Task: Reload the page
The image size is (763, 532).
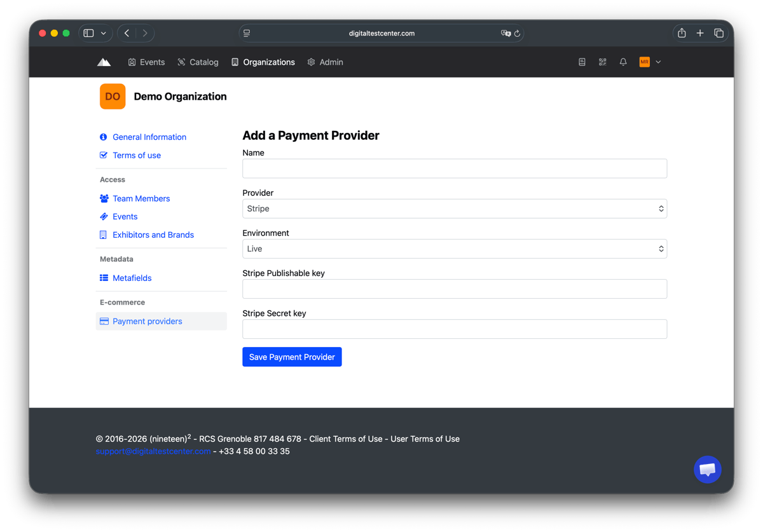Action: 517,33
